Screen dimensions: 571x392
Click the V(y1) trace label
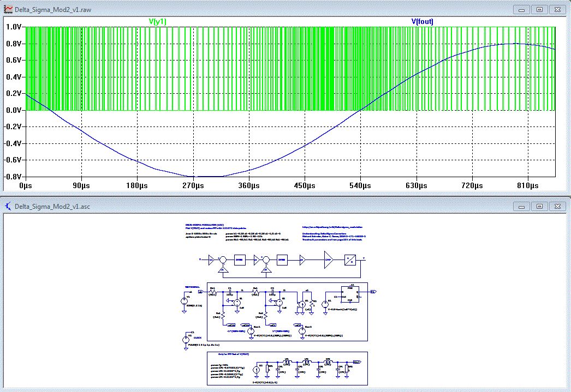(158, 21)
